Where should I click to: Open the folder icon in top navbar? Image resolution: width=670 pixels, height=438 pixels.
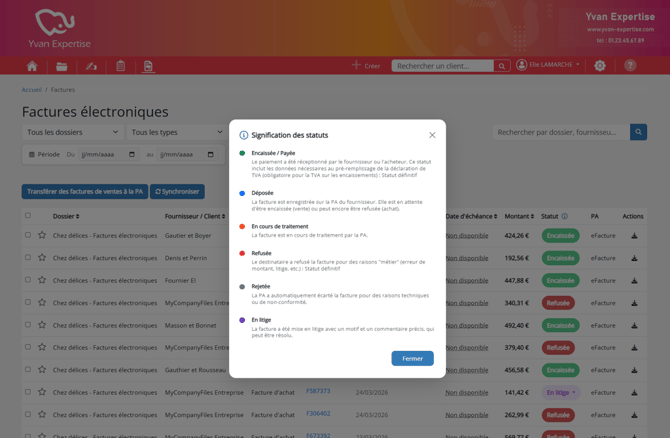61,66
